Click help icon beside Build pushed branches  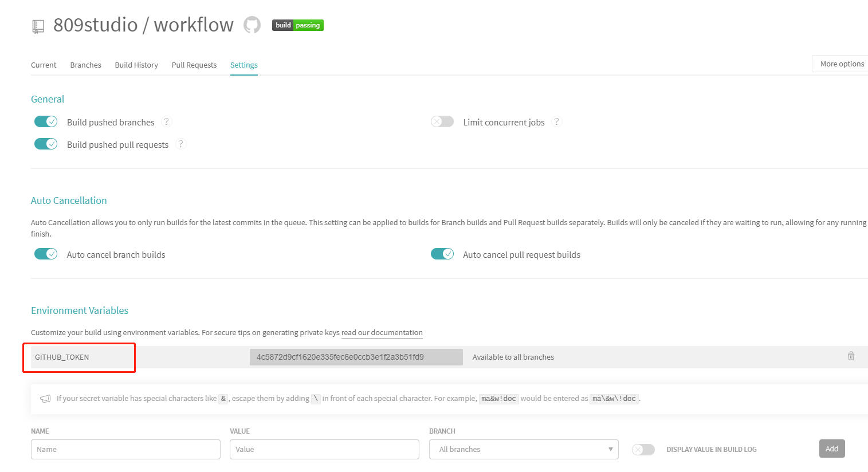[167, 121]
